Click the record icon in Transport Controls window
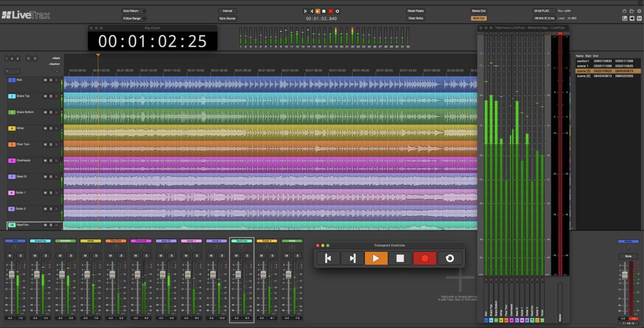This screenshot has height=328, width=644. [x=426, y=258]
